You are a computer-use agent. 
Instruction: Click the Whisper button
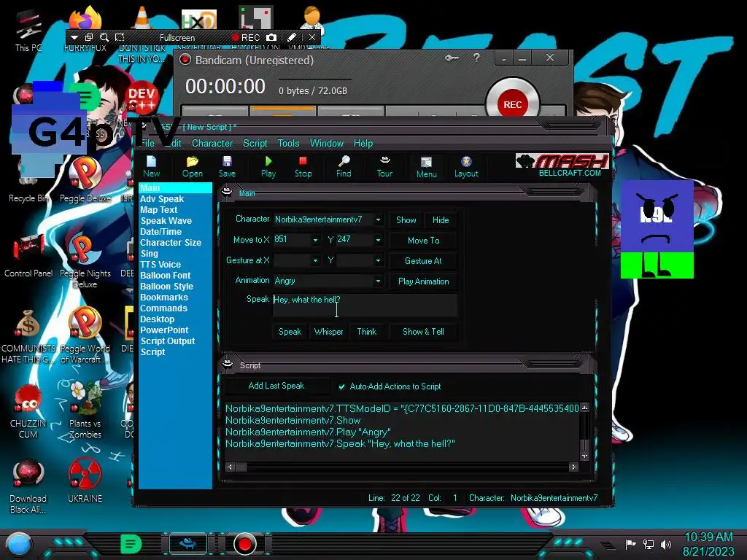329,332
